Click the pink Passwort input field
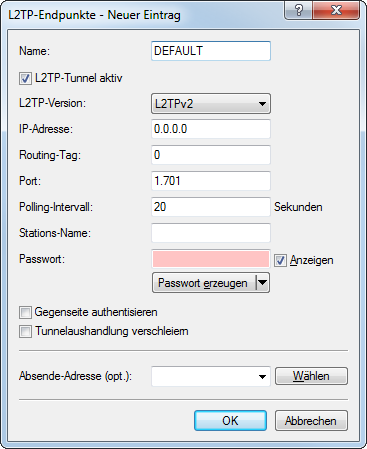The width and height of the screenshot is (367, 449). pyautogui.click(x=211, y=259)
